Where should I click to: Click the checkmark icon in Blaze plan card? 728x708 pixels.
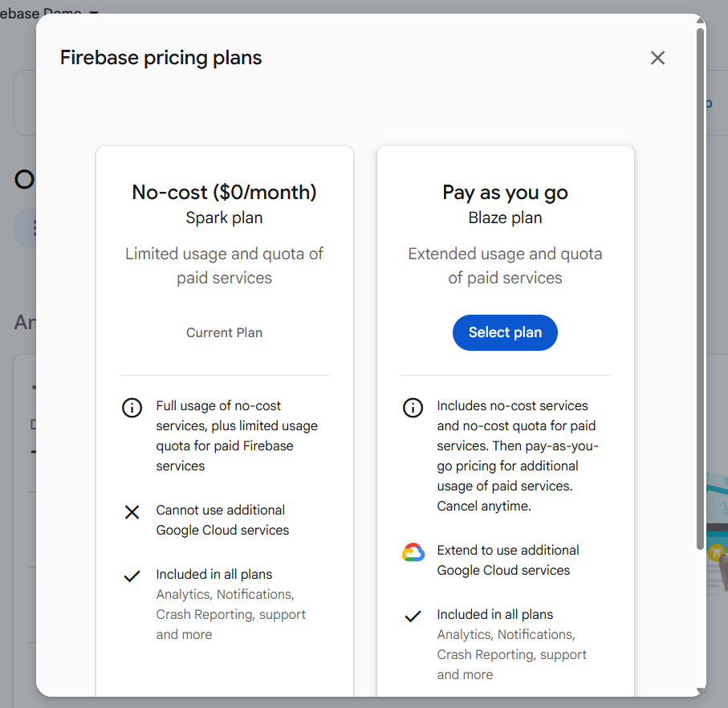pos(413,616)
